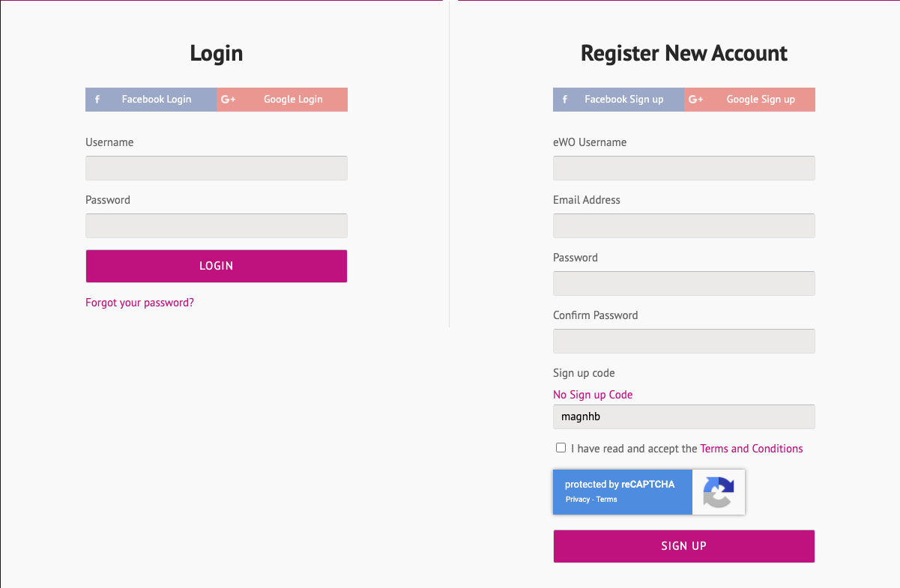This screenshot has width=900, height=588.
Task: Click the Facebook icon on Login button
Action: (x=97, y=100)
